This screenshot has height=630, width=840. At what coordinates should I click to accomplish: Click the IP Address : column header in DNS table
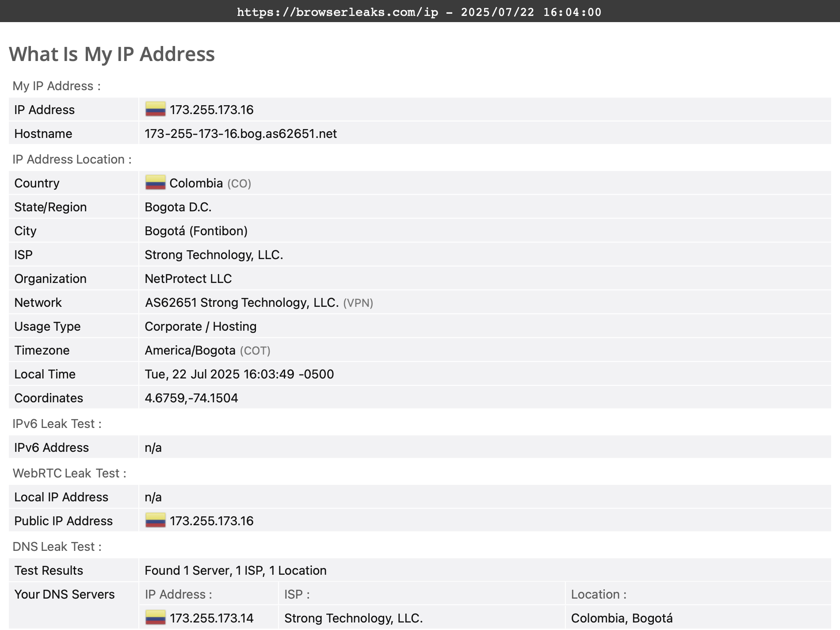179,594
